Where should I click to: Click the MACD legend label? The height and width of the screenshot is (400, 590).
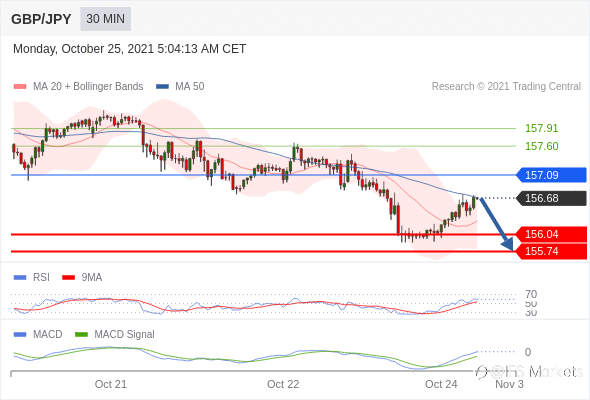[x=47, y=334]
